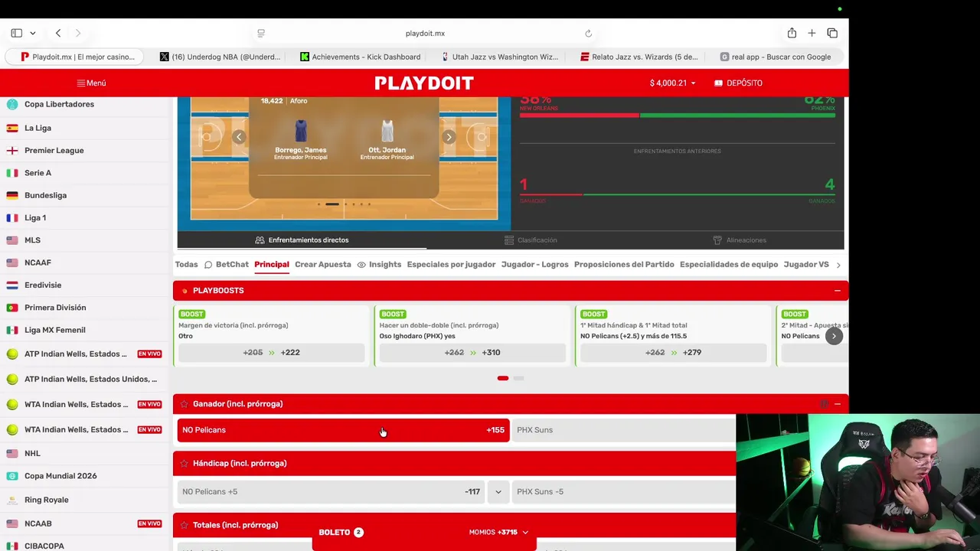The height and width of the screenshot is (551, 980).
Task: Open the Safari share icon
Action: (792, 33)
